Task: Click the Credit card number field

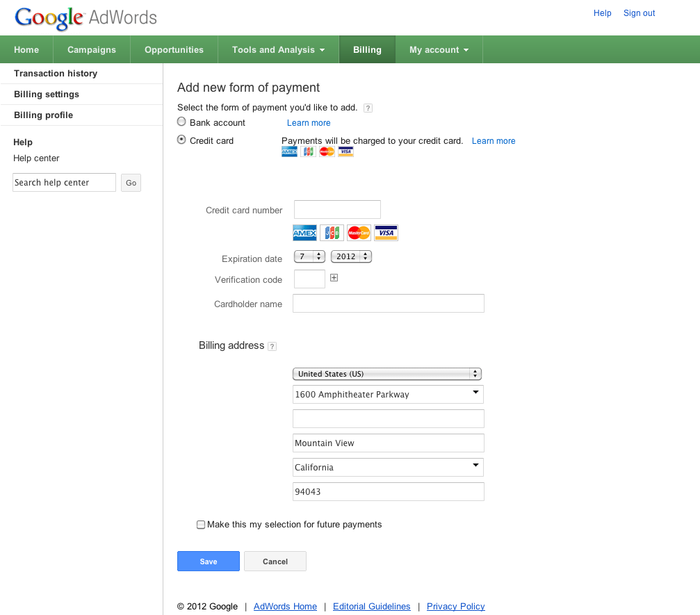Action: (337, 209)
